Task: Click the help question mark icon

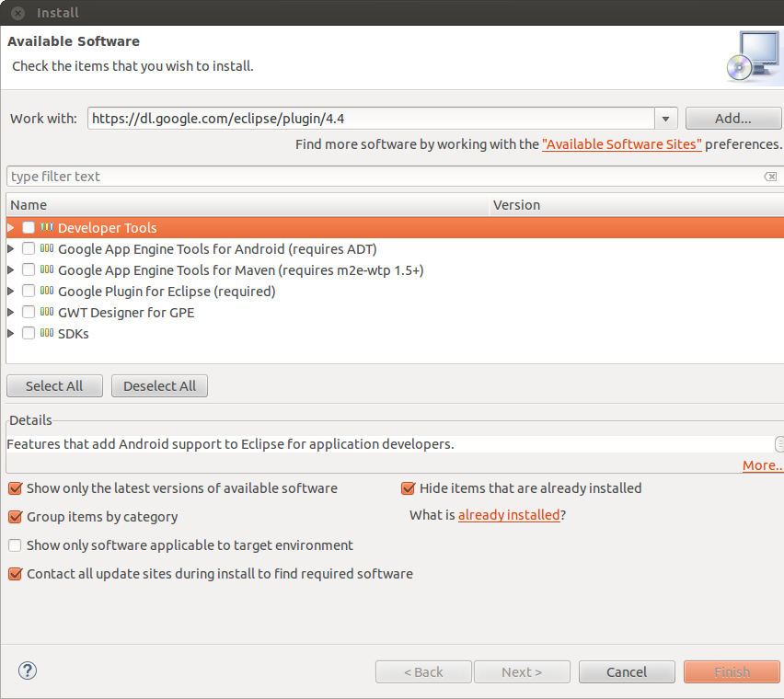Action: coord(28,671)
